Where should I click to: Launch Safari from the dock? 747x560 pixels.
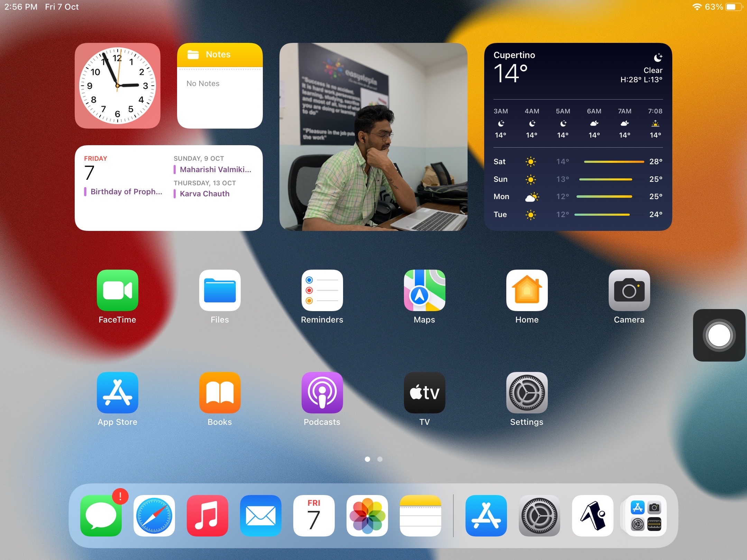click(154, 516)
